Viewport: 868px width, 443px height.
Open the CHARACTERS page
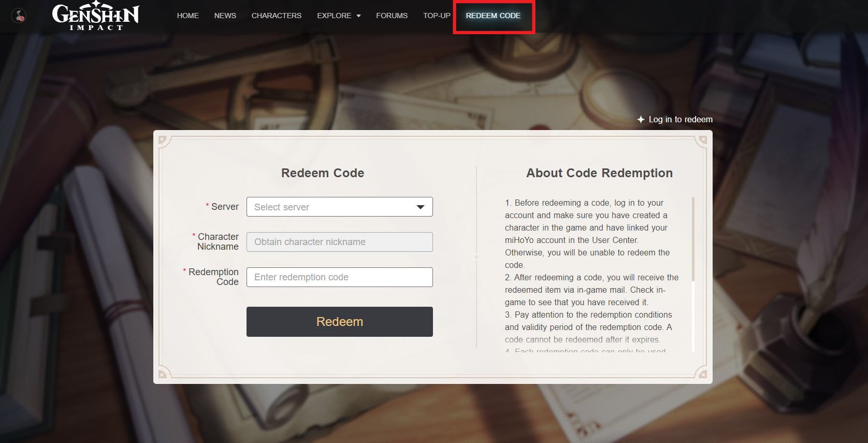[x=277, y=16]
